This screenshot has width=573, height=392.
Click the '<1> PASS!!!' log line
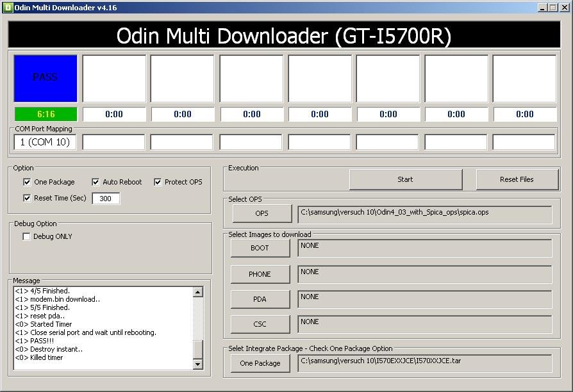(35, 341)
